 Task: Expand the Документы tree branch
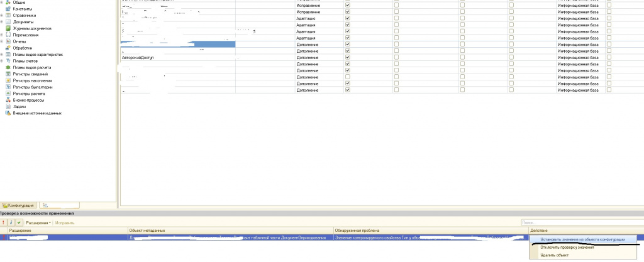click(x=2, y=22)
